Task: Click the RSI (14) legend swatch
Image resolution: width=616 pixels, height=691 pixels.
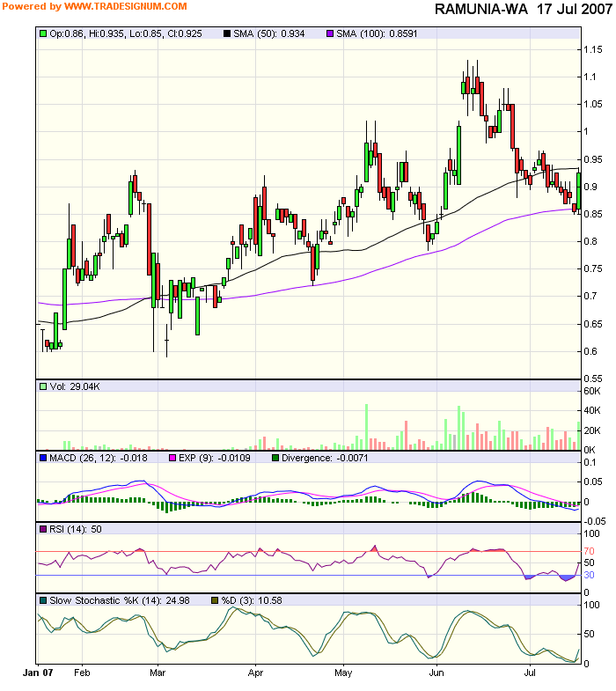Action: 43,529
